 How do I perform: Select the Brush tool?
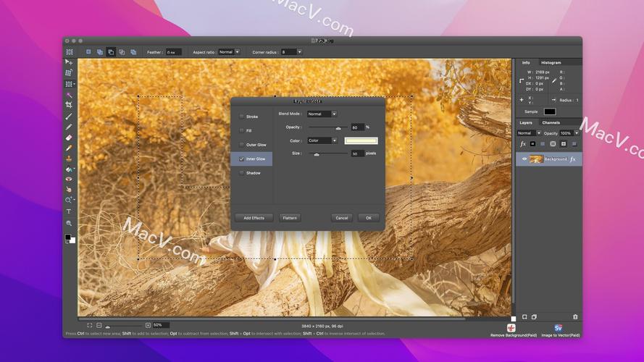69,116
